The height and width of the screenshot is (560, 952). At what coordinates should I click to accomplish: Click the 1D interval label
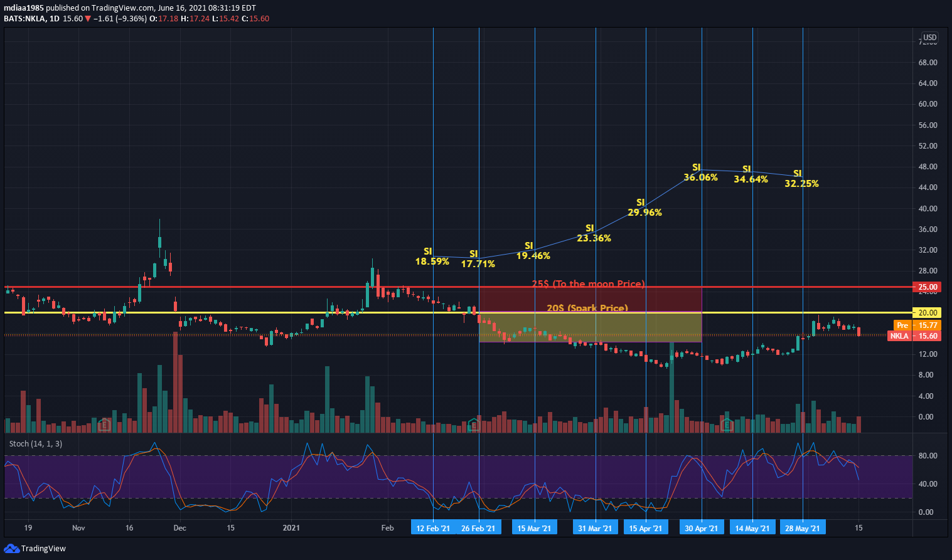(55, 19)
